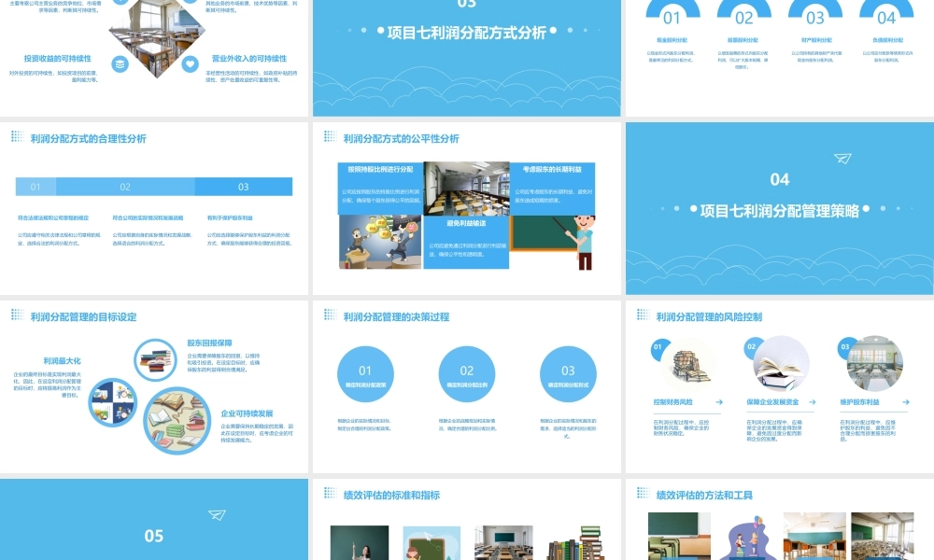Image resolution: width=934 pixels, height=560 pixels.
Task: Open the 04 项目七利润分配管理策略 section slide
Action: coord(780,208)
